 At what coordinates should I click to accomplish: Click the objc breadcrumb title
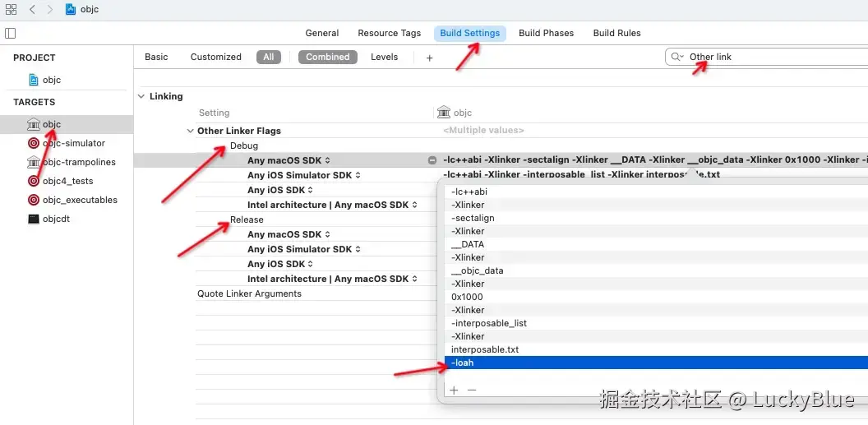[x=89, y=9]
